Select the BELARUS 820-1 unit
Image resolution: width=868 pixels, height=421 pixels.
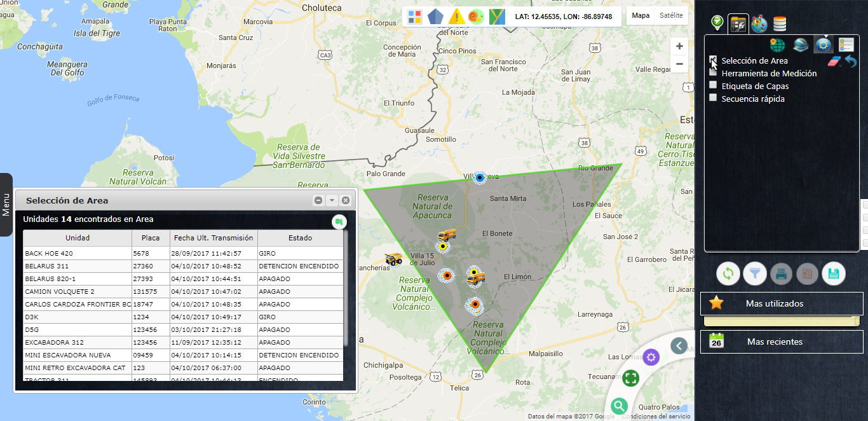pos(183,279)
